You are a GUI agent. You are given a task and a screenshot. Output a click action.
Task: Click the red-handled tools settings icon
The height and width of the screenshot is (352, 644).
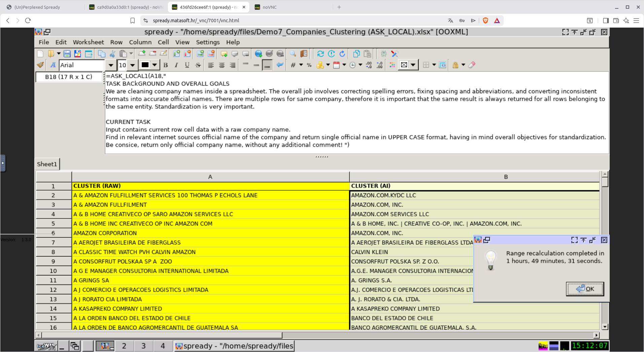coord(395,54)
